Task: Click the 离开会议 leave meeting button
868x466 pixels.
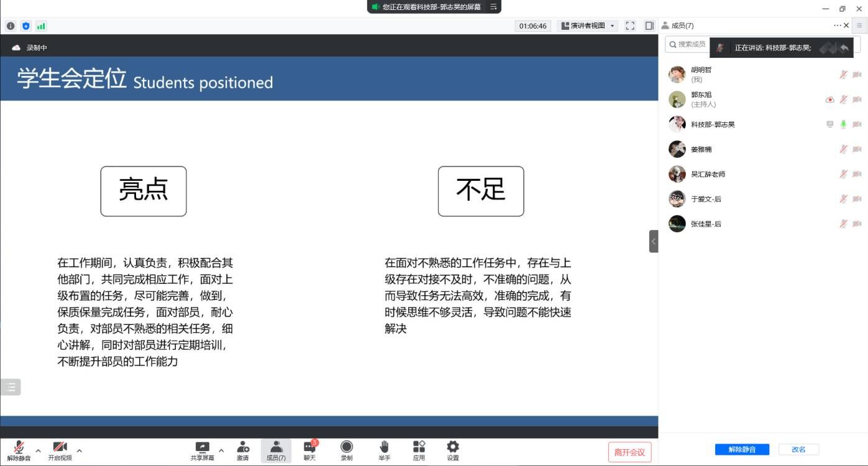Action: [x=629, y=452]
